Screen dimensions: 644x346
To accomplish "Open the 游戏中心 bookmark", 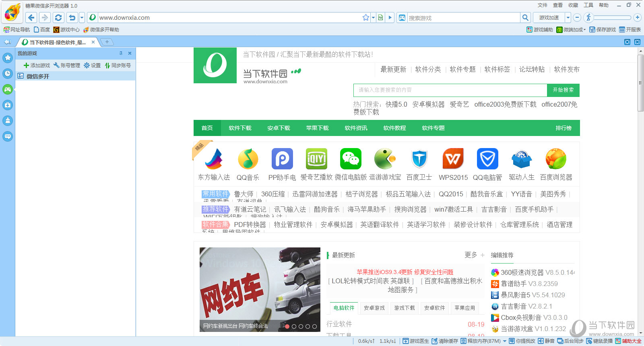I will click(66, 29).
